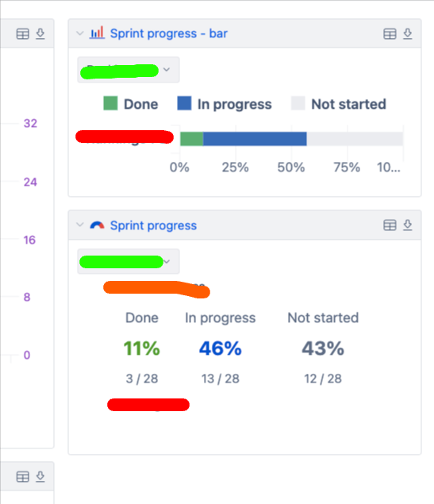Download the Sprint progress - bar report
434x504 pixels.
point(408,34)
